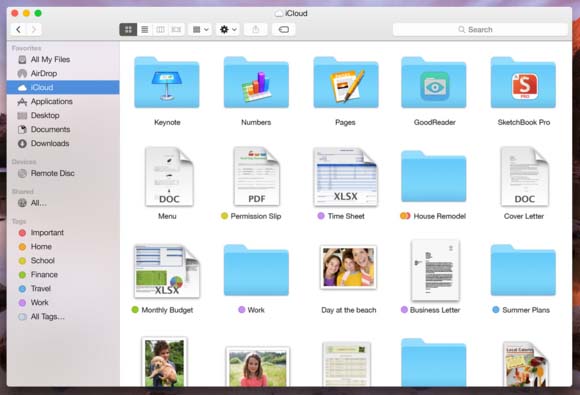Click inside the Search field

click(x=480, y=29)
